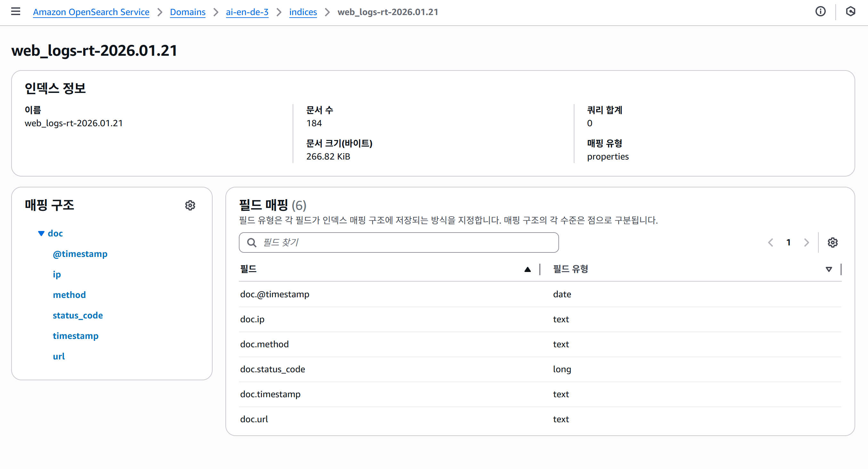Click page number 1 in pagination
The image size is (868, 469).
pos(789,243)
